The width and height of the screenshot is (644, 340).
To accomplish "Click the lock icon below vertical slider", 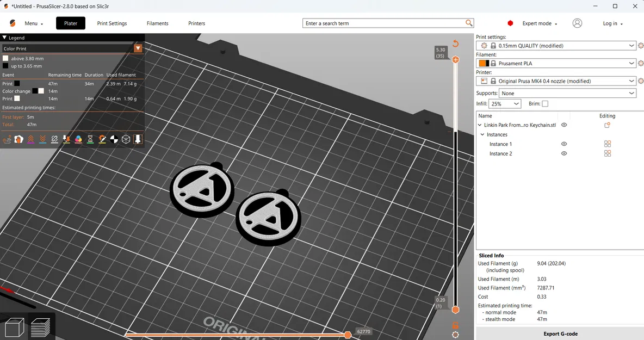I will pos(455,325).
